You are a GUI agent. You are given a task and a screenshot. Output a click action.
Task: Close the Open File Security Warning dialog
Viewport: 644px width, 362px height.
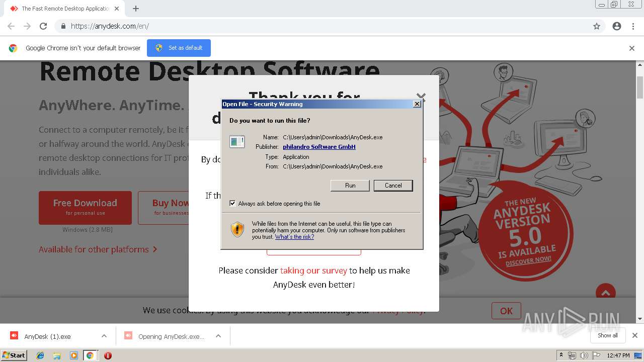(417, 104)
